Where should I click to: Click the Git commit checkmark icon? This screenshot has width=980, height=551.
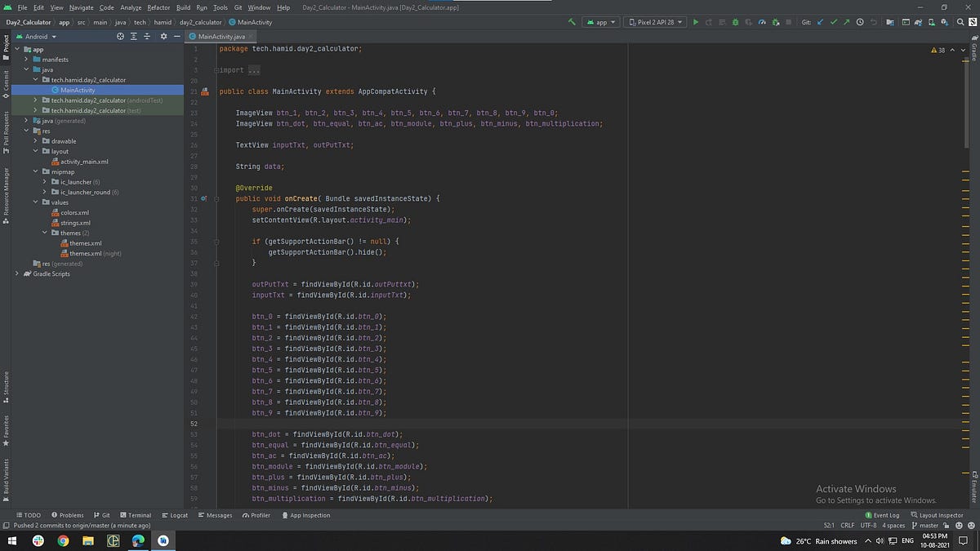pyautogui.click(x=833, y=22)
